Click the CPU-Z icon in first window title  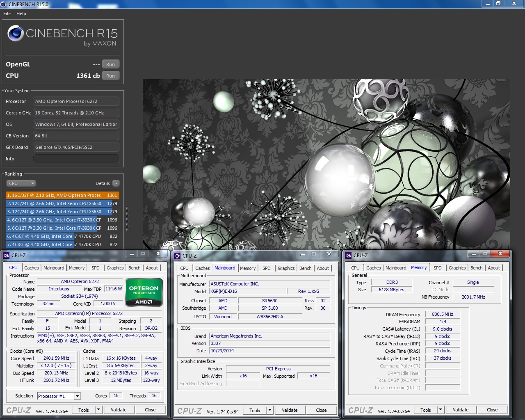6,255
